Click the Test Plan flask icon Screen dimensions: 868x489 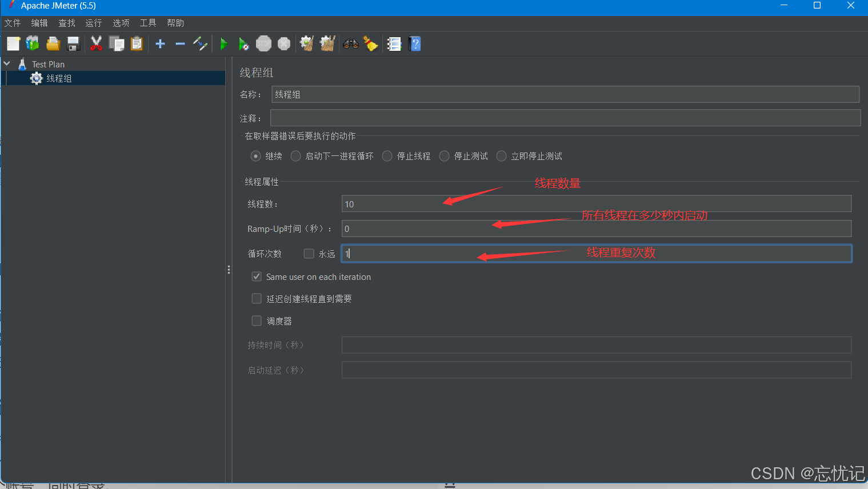click(x=22, y=64)
